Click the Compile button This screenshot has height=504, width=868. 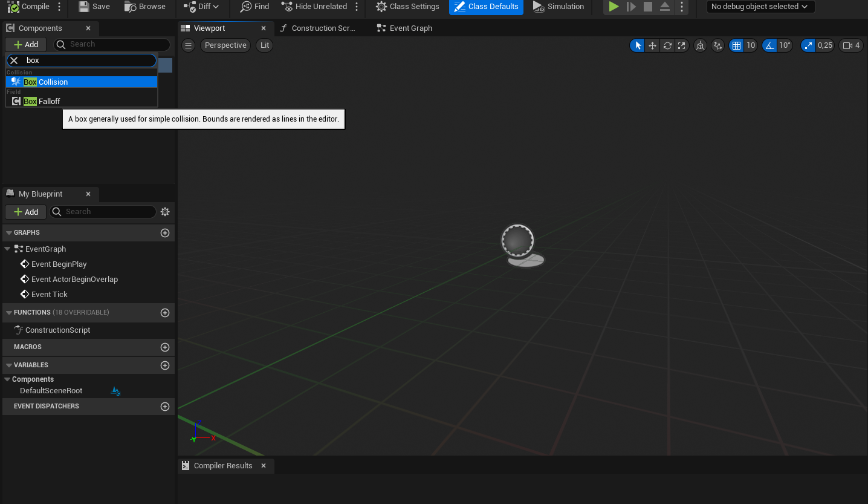(28, 7)
